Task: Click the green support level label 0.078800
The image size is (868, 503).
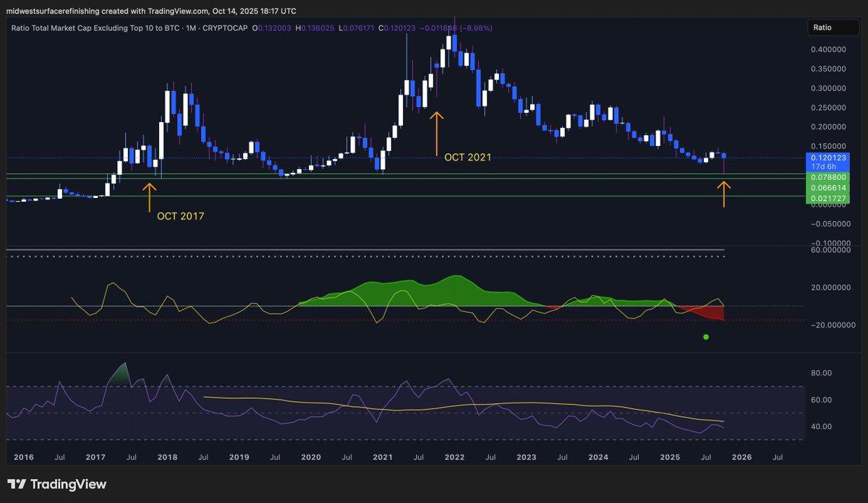Action: coord(829,176)
